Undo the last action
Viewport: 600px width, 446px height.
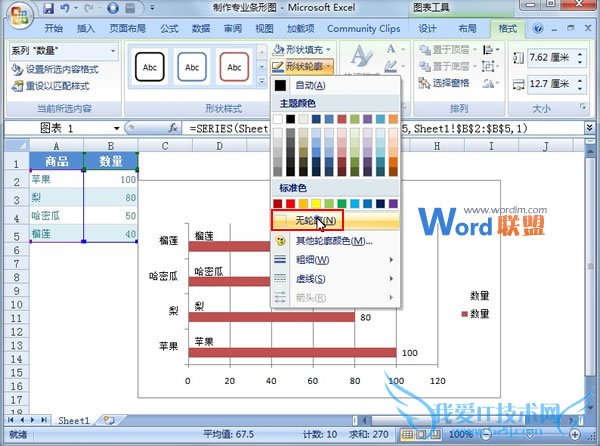65,8
